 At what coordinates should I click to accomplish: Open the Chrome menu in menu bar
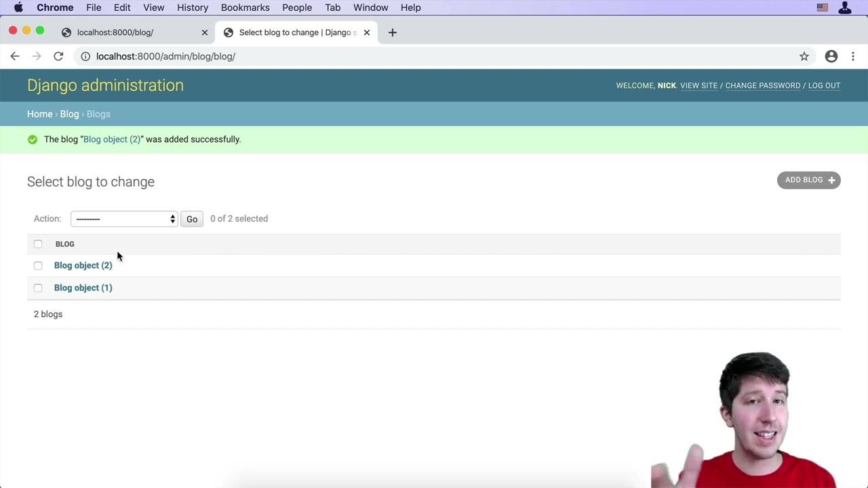point(55,7)
